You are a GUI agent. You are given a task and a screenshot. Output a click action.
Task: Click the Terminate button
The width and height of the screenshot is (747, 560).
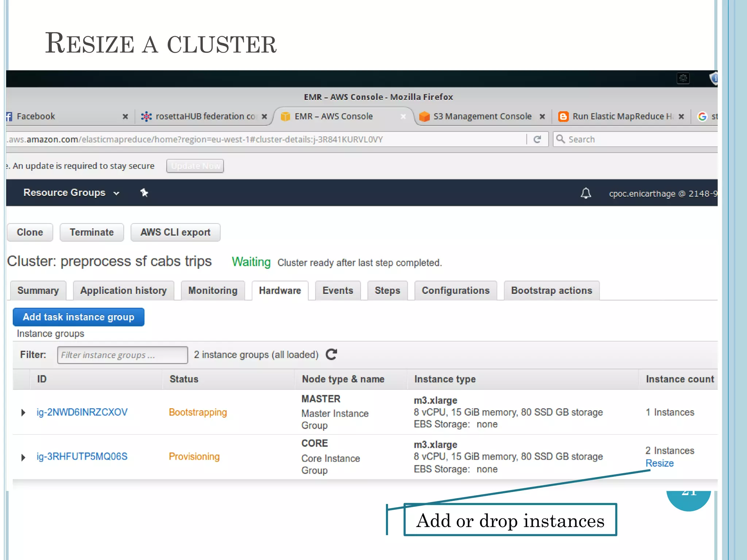click(x=92, y=232)
